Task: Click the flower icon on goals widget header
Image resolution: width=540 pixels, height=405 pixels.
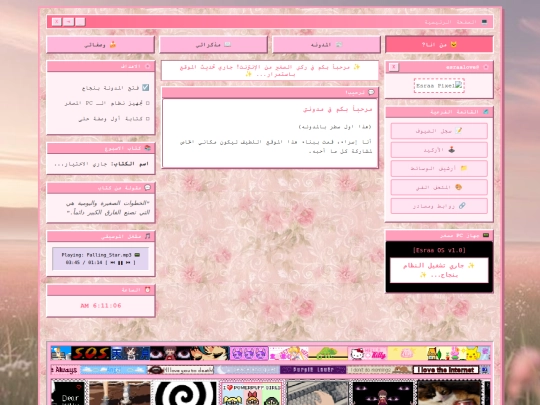Action: pyautogui.click(x=148, y=66)
